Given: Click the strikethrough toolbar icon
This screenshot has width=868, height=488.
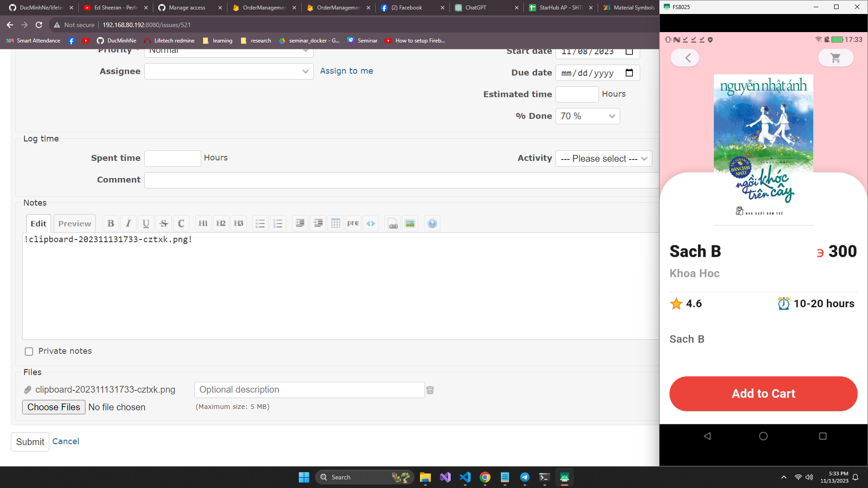Looking at the screenshot, I should coord(164,223).
